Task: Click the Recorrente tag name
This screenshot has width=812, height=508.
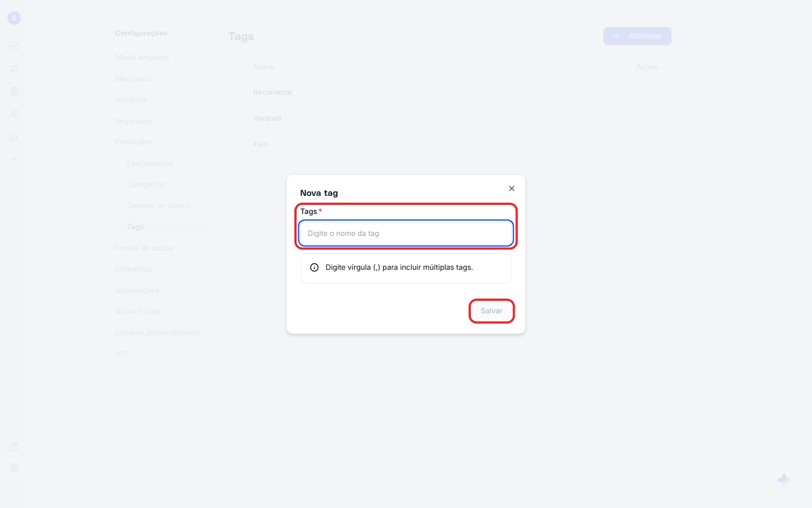Action: pyautogui.click(x=272, y=93)
